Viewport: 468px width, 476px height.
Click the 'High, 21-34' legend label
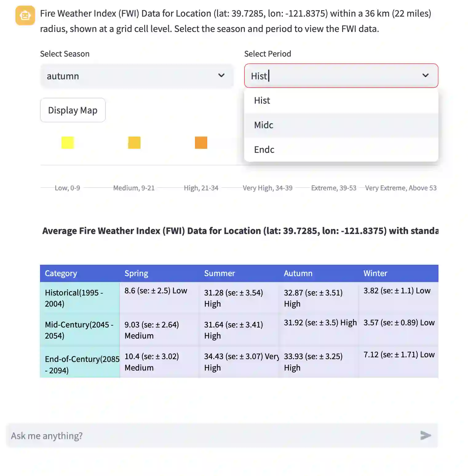(201, 188)
